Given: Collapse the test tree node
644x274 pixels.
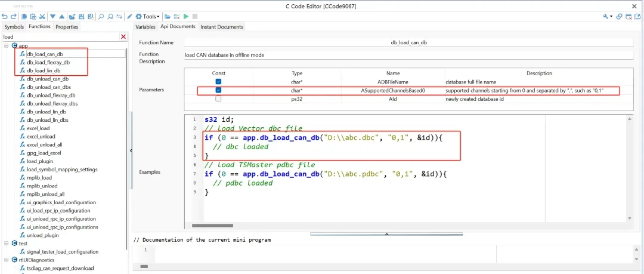Looking at the screenshot, I should pos(6,243).
